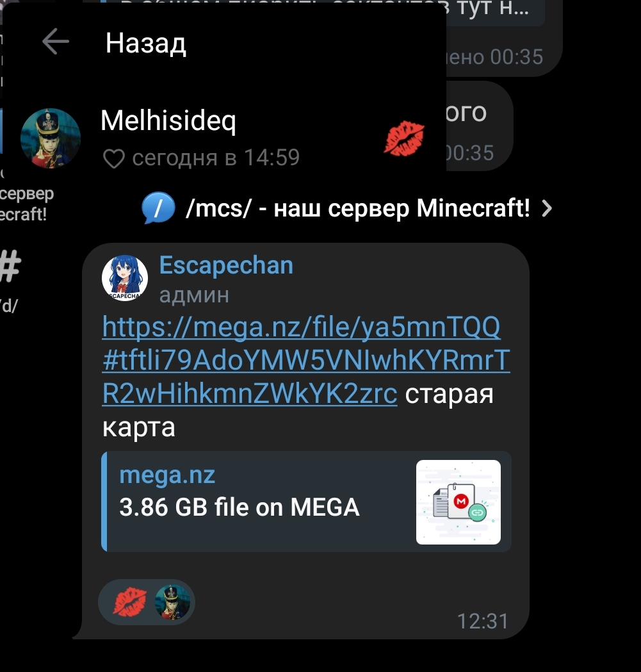Click lips reaction emoji in Melhisideq row
Viewport: 641px width, 672px height.
(403, 138)
